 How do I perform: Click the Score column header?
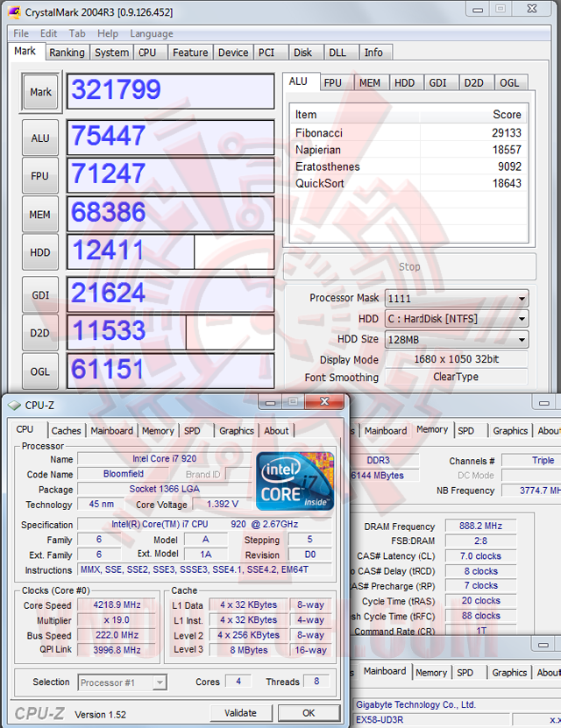[x=473, y=114]
